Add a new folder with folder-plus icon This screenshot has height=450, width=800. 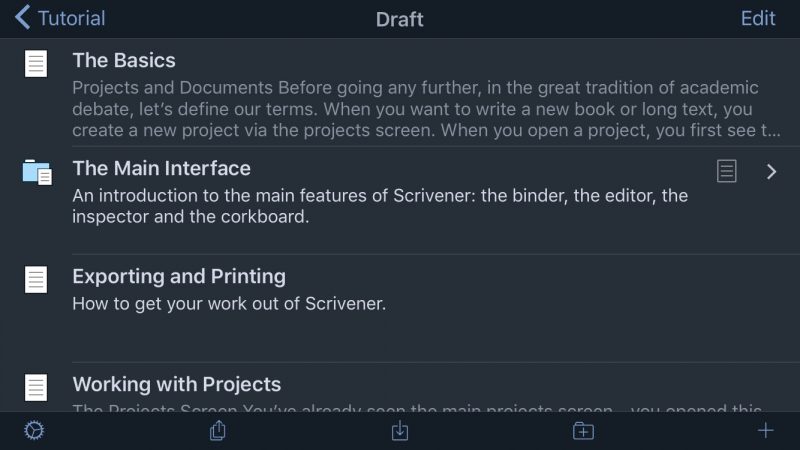tap(583, 431)
